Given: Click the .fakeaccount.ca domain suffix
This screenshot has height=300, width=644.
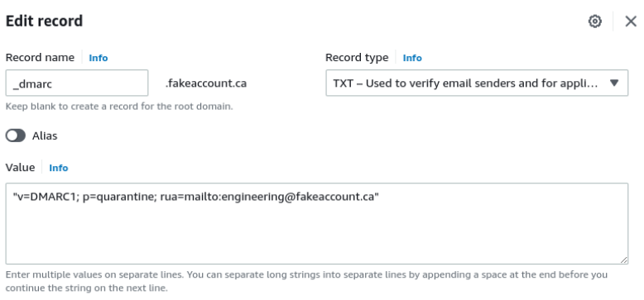Looking at the screenshot, I should click(206, 83).
